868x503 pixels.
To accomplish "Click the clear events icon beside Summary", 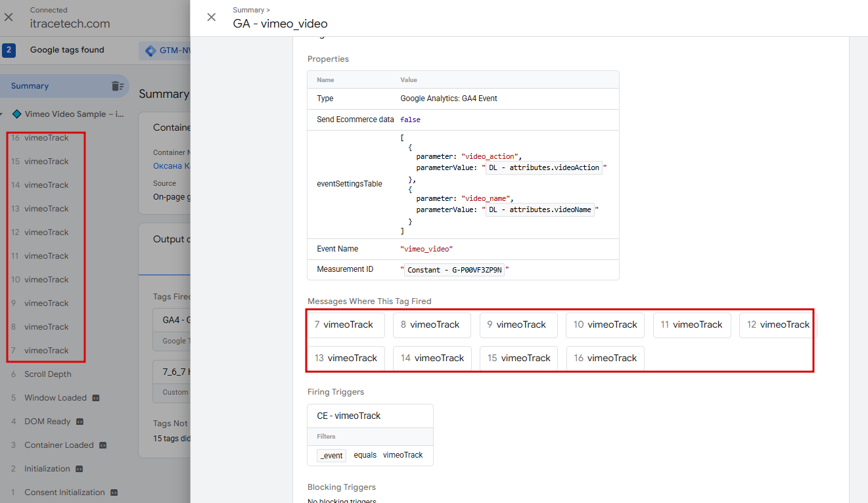I will point(117,86).
